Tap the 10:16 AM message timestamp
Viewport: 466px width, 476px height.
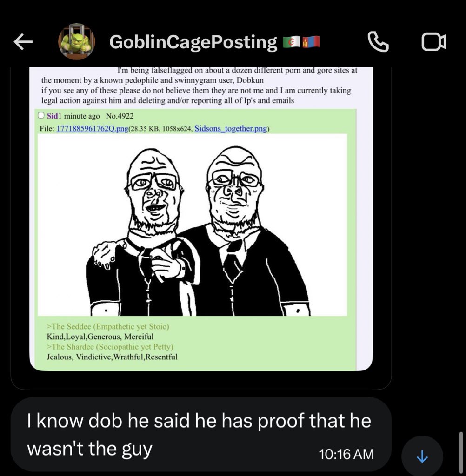pos(346,455)
